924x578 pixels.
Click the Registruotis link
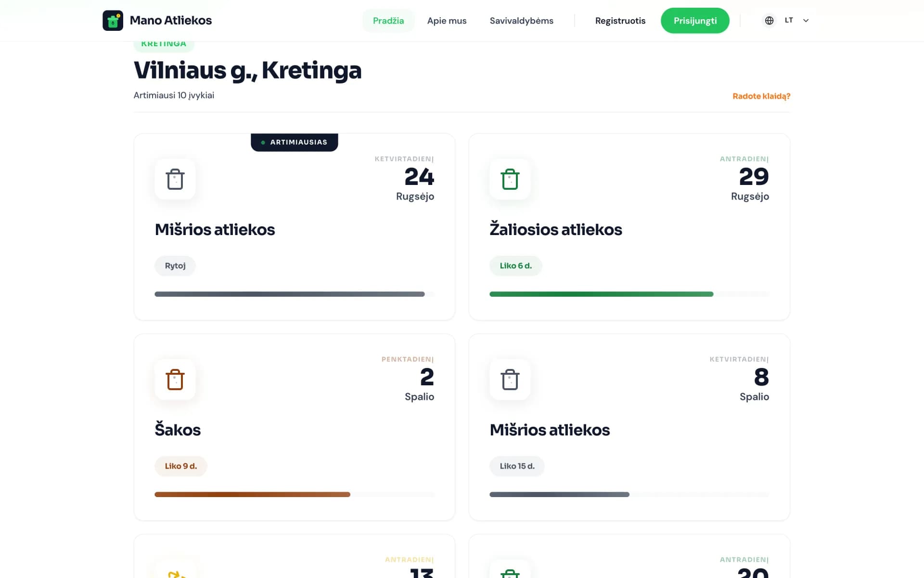click(620, 21)
